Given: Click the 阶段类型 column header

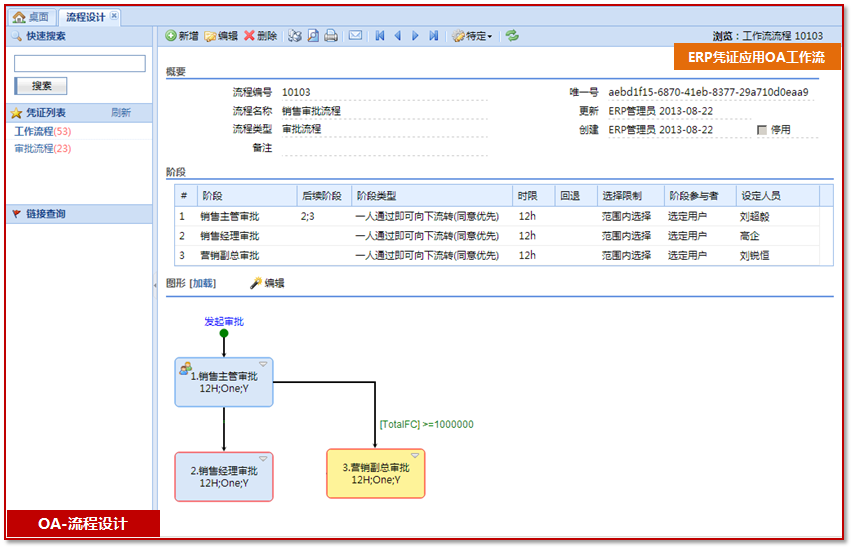Looking at the screenshot, I should pos(431,195).
